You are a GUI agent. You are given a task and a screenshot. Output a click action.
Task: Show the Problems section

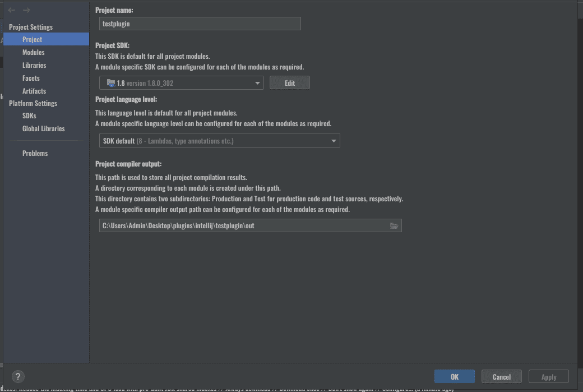[x=35, y=153]
